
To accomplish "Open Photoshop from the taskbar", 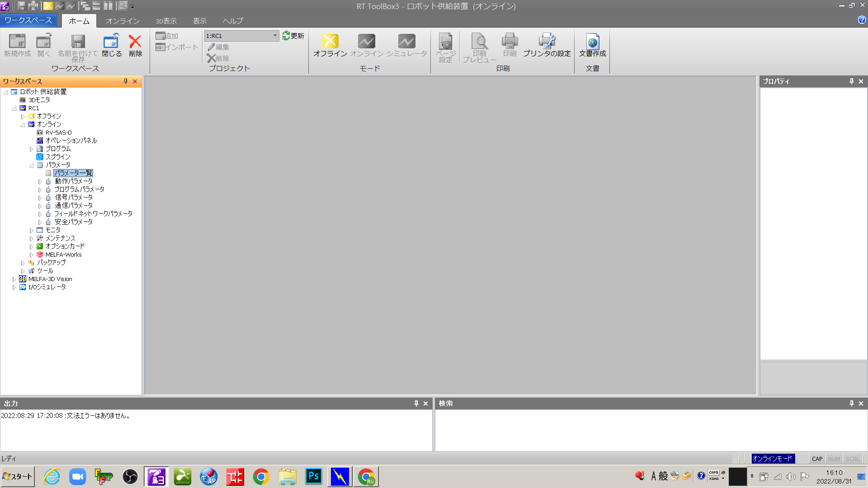I will [x=313, y=476].
